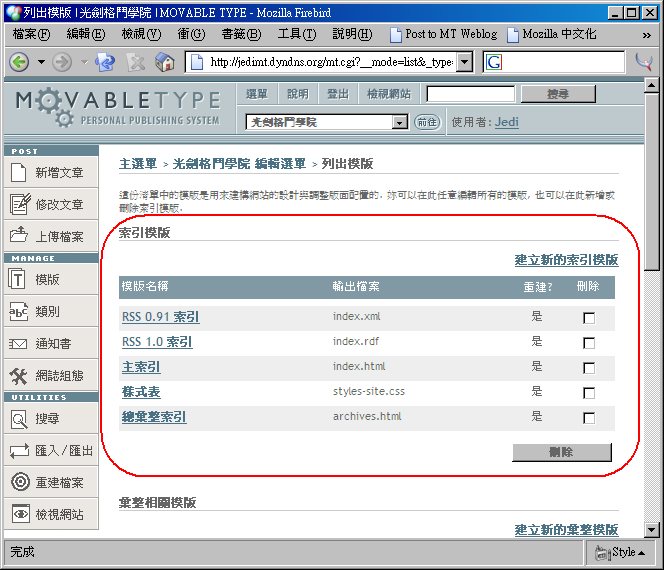Viewport: 664px width, 570px height.
Task: Click the 檢視網站 tab in header
Action: [x=389, y=94]
